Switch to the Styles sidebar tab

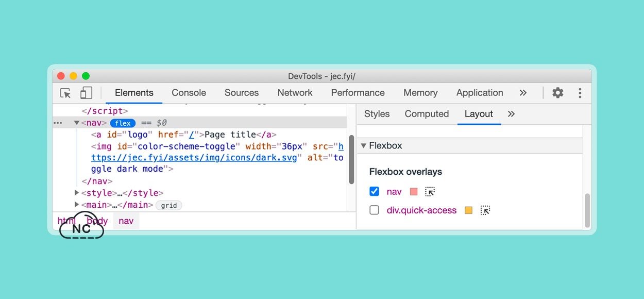[x=377, y=114]
